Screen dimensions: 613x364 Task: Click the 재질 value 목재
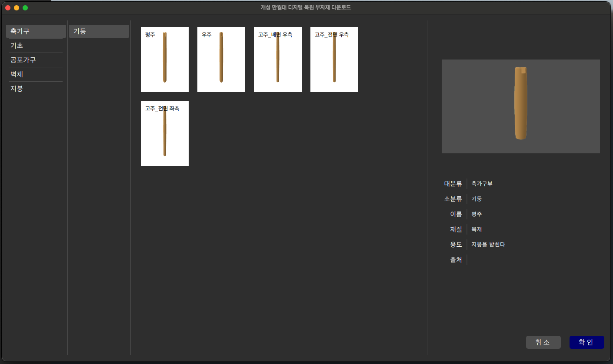[x=476, y=229]
